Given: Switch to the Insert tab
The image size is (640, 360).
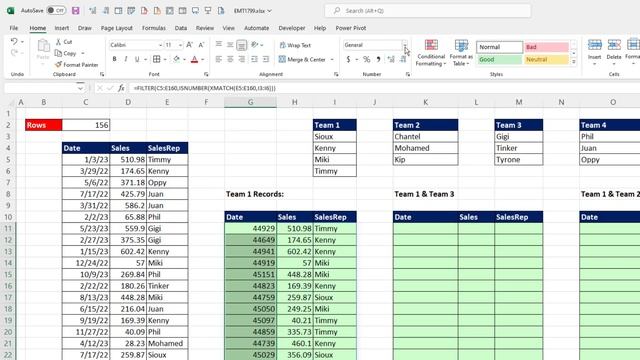Looking at the screenshot, I should [x=62, y=28].
